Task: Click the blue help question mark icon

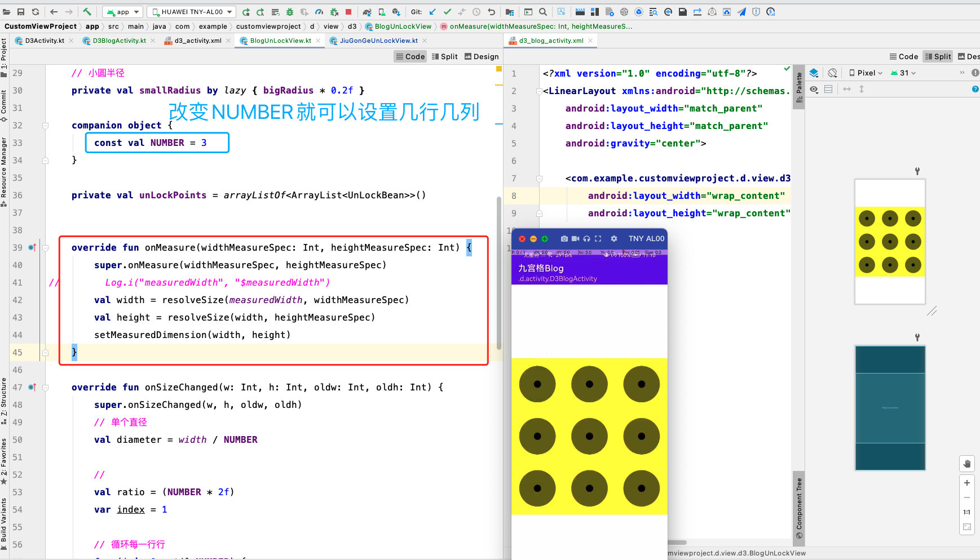Action: point(975,89)
